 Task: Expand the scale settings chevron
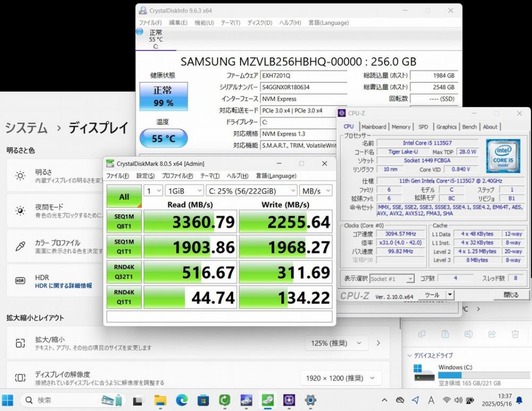point(378,343)
